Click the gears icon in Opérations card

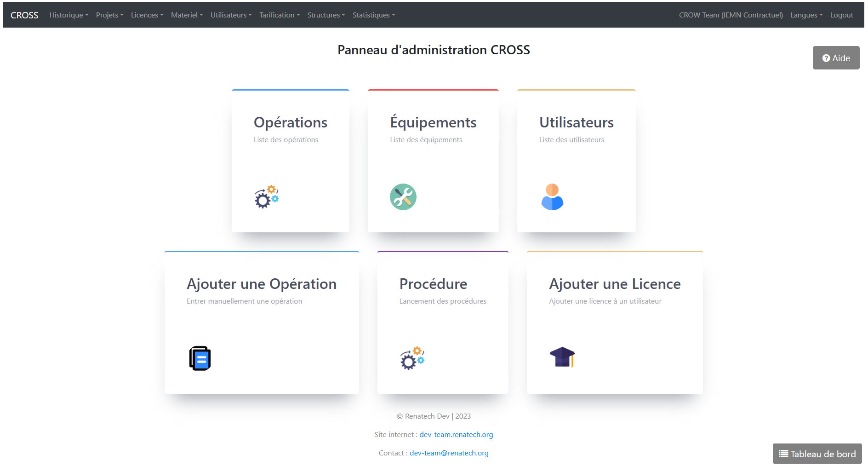click(x=267, y=197)
